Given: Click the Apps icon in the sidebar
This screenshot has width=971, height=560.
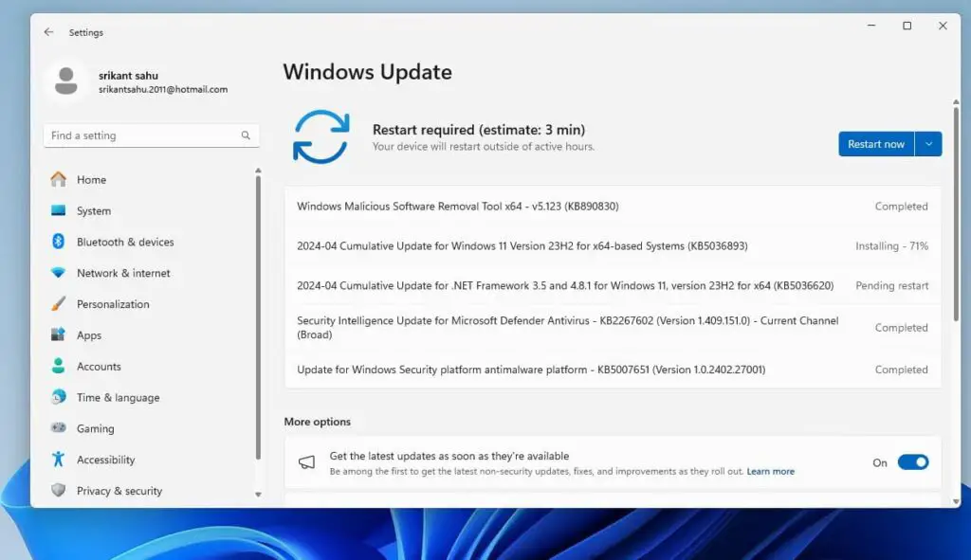Looking at the screenshot, I should [x=60, y=334].
